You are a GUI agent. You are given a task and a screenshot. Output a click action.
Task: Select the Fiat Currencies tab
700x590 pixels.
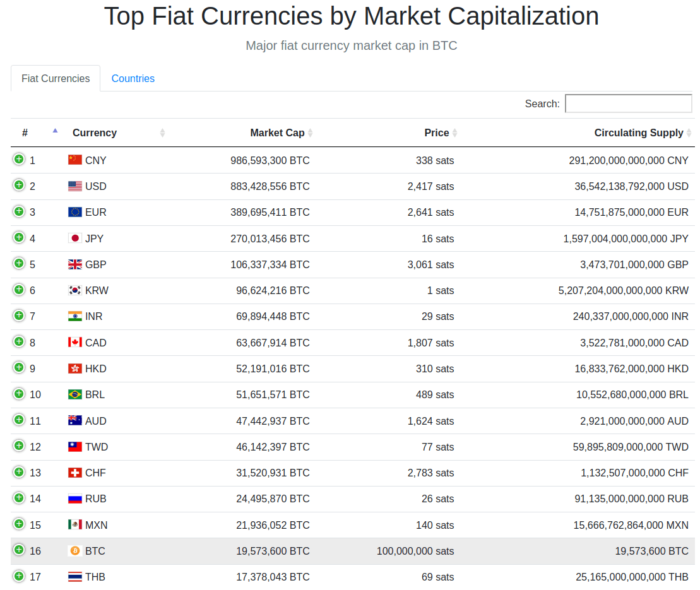pyautogui.click(x=56, y=78)
